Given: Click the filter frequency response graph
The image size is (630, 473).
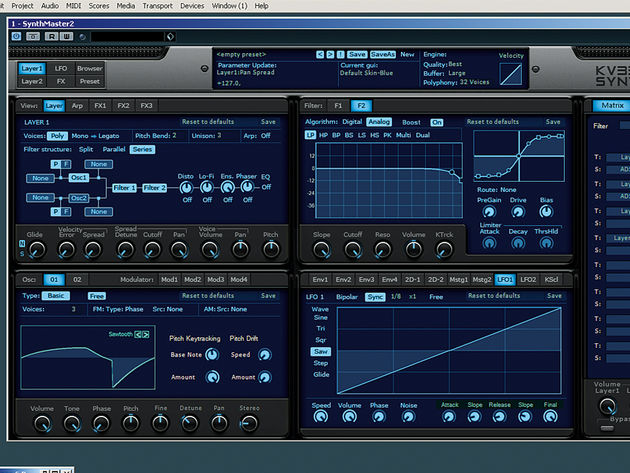Looking at the screenshot, I should click(389, 180).
